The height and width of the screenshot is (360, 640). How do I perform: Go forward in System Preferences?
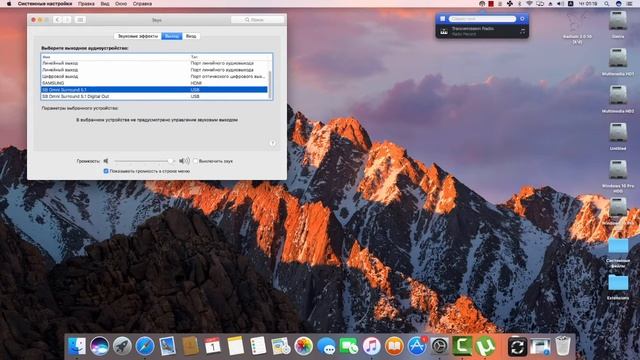pyautogui.click(x=67, y=20)
